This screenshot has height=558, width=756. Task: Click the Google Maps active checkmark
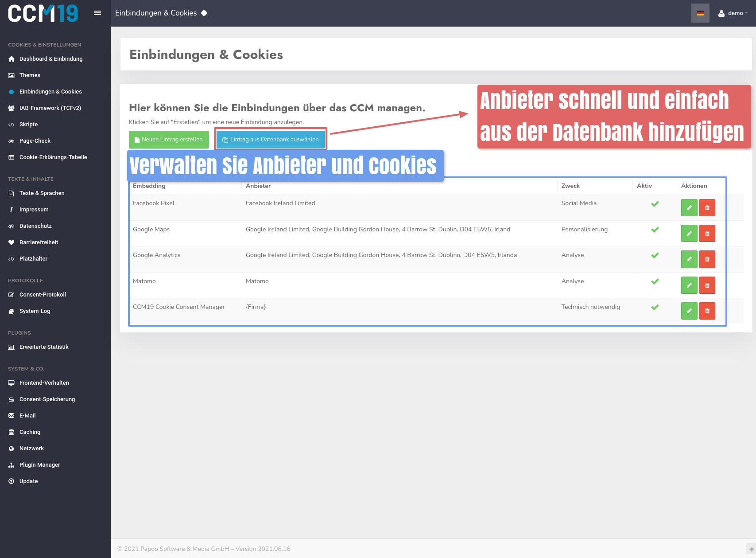pos(655,230)
